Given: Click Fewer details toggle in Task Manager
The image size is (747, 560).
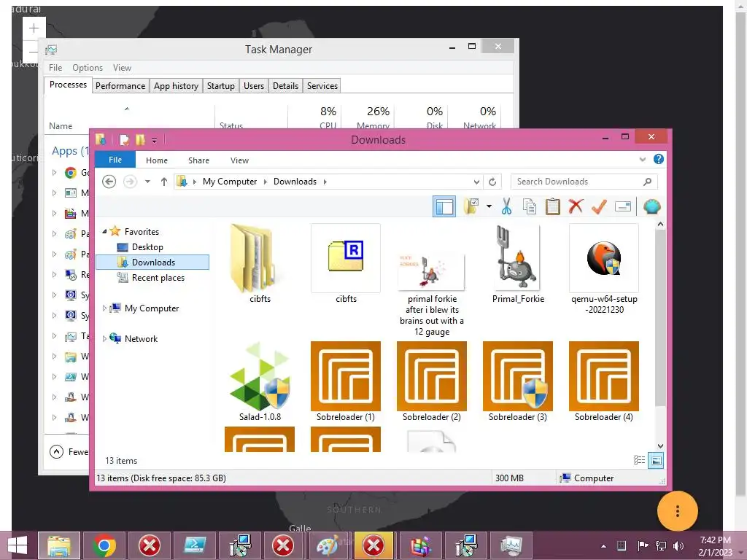Looking at the screenshot, I should pyautogui.click(x=69, y=452).
